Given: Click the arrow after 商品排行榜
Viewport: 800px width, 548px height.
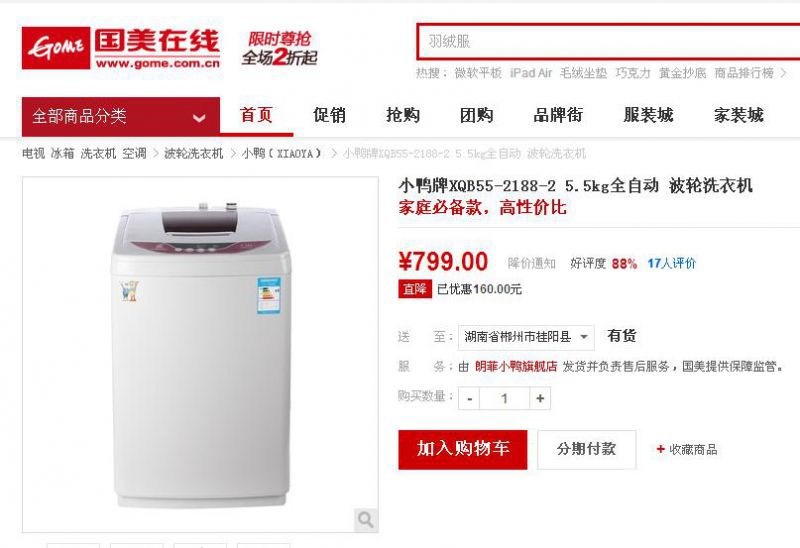Looking at the screenshot, I should [783, 73].
